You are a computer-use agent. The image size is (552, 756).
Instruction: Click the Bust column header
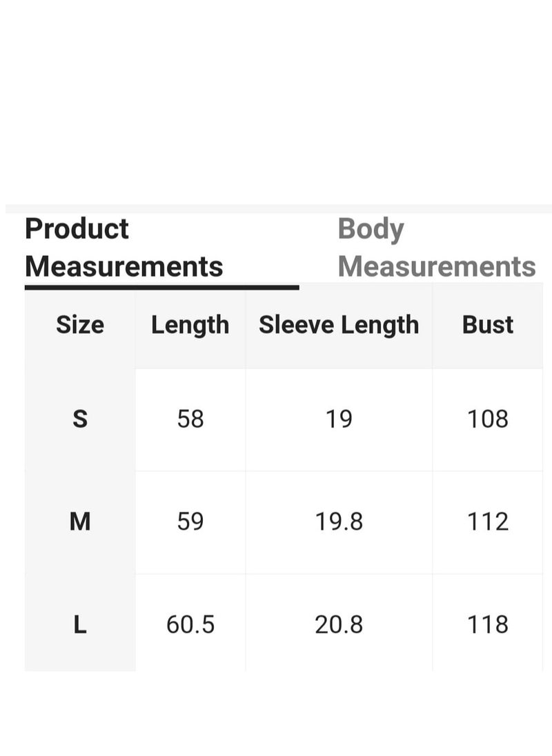[487, 324]
